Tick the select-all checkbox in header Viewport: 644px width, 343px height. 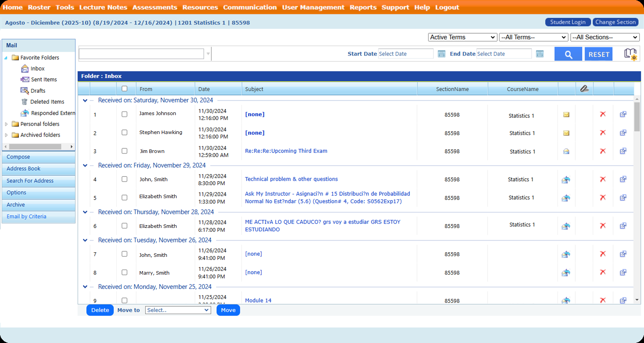point(124,88)
